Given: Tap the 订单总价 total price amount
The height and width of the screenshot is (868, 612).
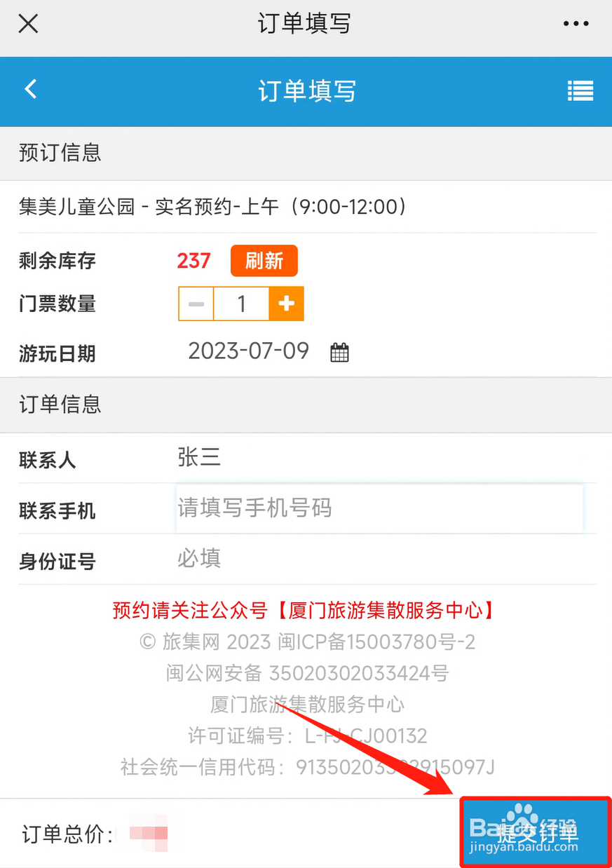Looking at the screenshot, I should point(149,834).
